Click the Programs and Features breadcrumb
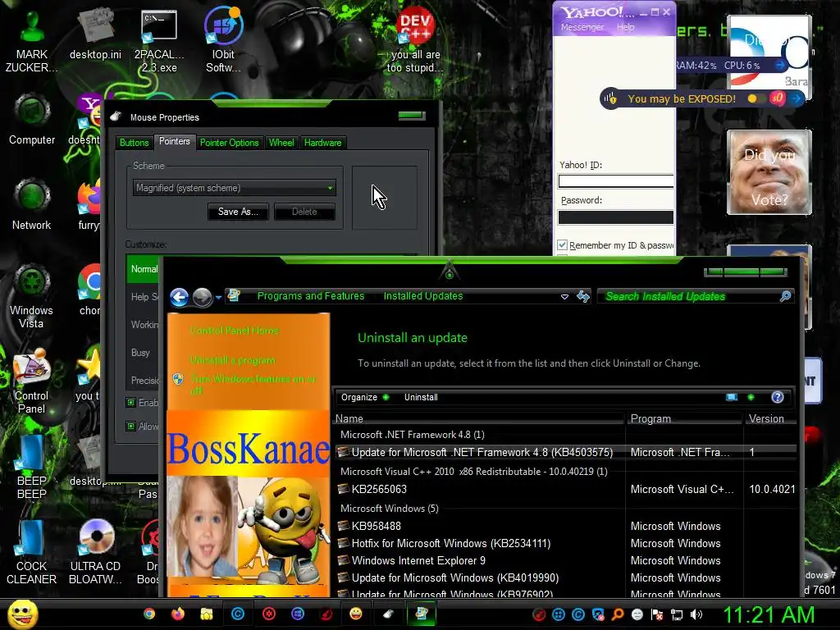Image resolution: width=840 pixels, height=630 pixels. pyautogui.click(x=311, y=295)
